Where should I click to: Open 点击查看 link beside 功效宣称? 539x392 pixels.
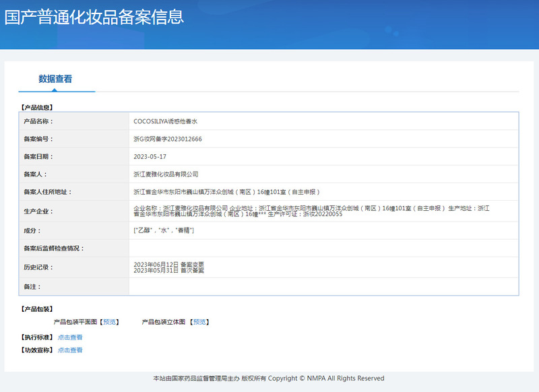click(70, 350)
